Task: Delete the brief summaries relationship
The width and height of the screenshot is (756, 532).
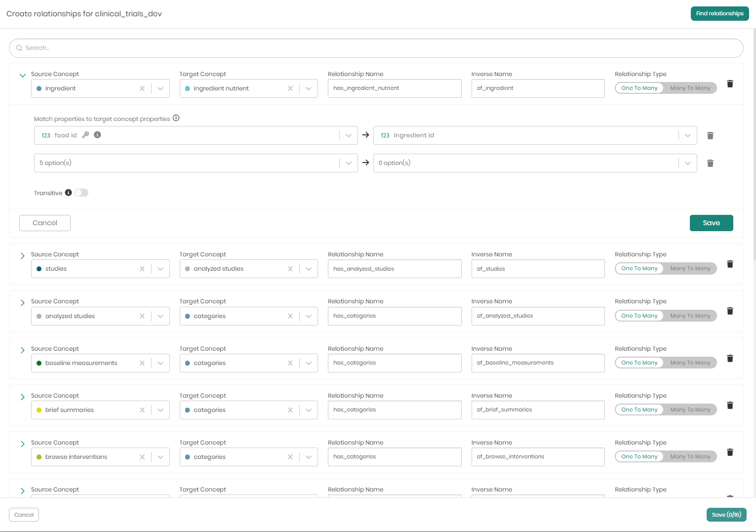Action: (730, 406)
